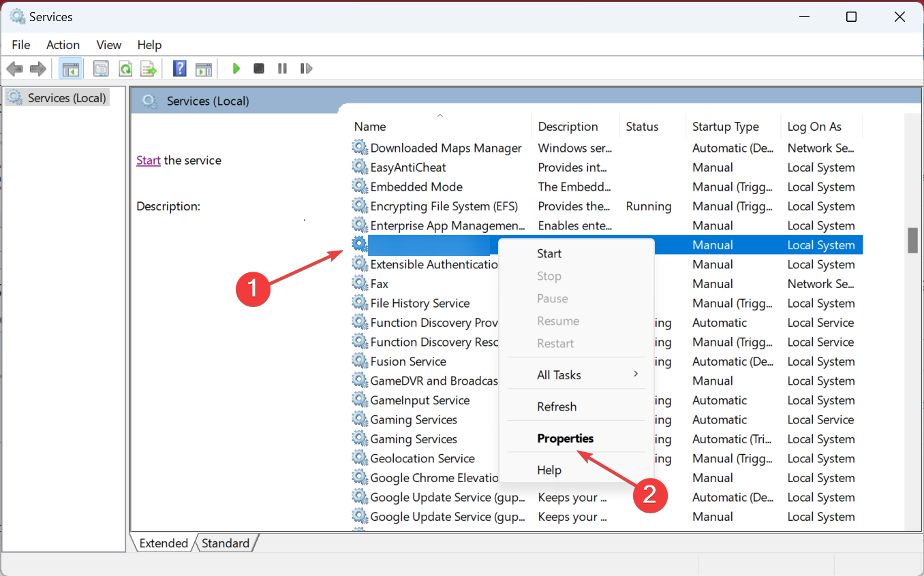The width and height of the screenshot is (924, 576).
Task: Click the gear icon beside the Fax service
Action: [x=359, y=283]
